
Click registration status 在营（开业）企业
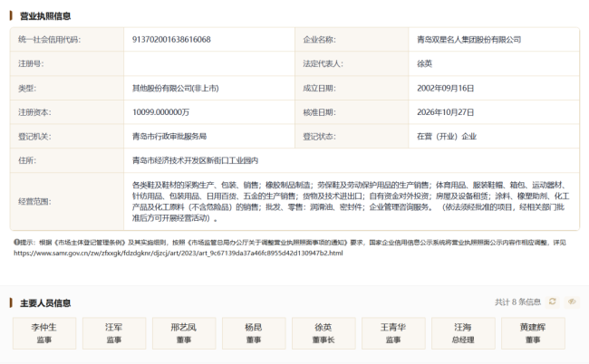point(447,136)
